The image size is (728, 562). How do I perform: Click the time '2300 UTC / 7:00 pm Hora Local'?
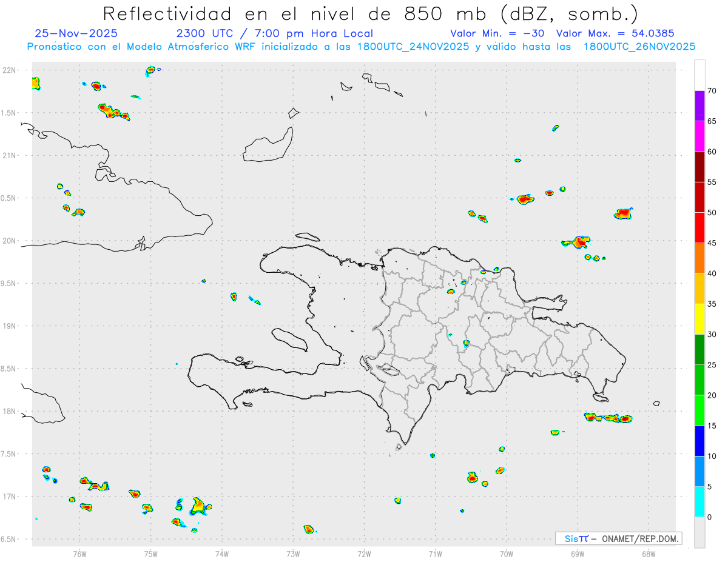(x=275, y=33)
